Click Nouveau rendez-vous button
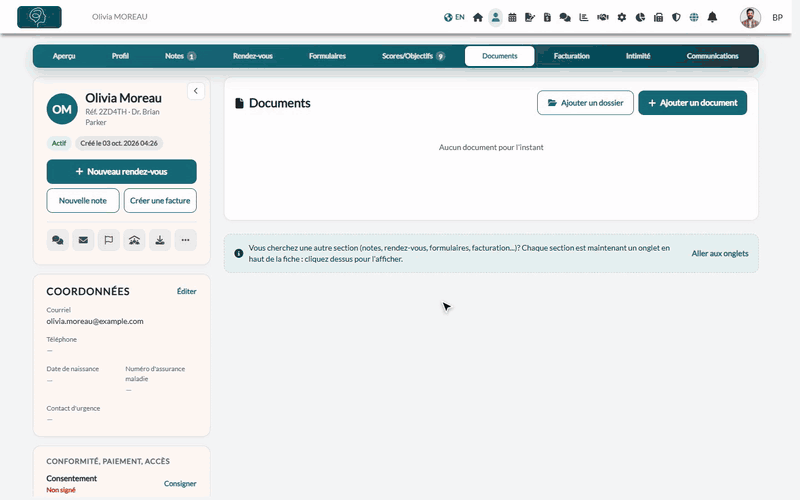Image resolution: width=800 pixels, height=500 pixels. (121, 171)
